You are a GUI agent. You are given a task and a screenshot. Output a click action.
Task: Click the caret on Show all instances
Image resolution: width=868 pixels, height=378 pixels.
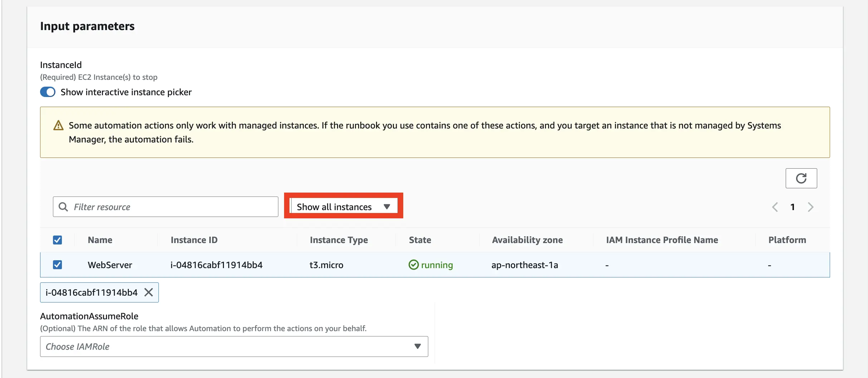click(387, 206)
